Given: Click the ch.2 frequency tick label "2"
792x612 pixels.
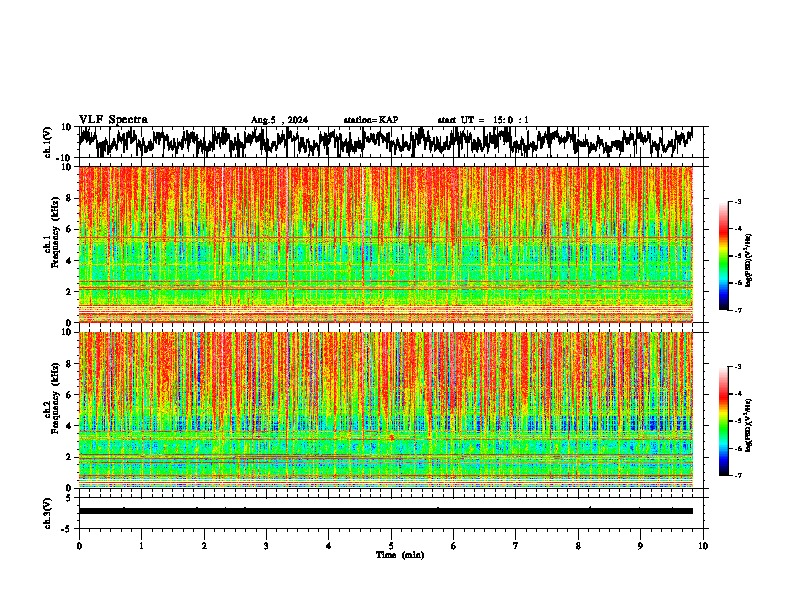Looking at the screenshot, I should click(69, 457).
